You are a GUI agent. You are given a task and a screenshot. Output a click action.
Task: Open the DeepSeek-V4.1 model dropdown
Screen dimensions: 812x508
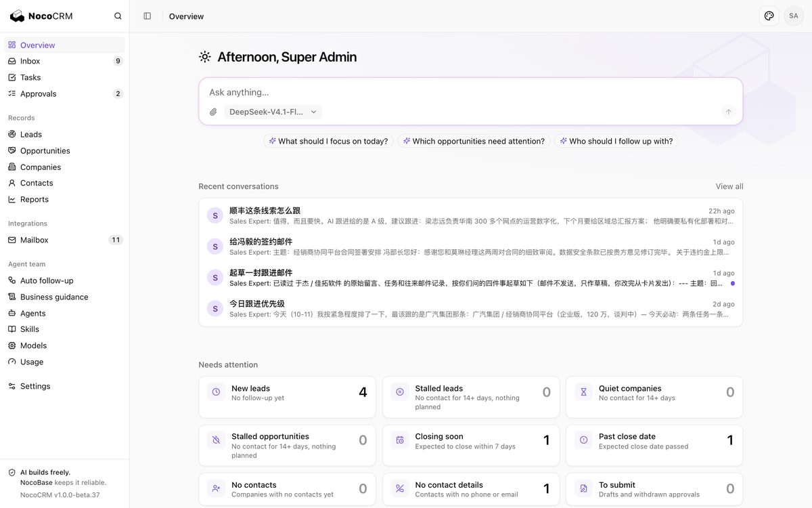[x=273, y=112]
